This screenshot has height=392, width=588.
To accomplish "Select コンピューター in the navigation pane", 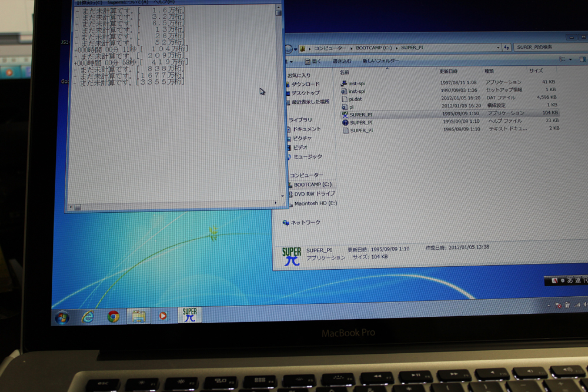I will 306,175.
